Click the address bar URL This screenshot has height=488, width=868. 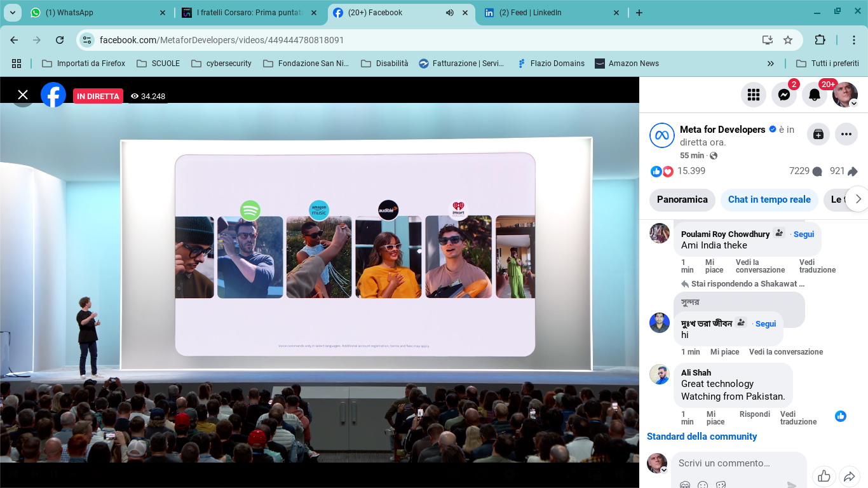(x=222, y=40)
